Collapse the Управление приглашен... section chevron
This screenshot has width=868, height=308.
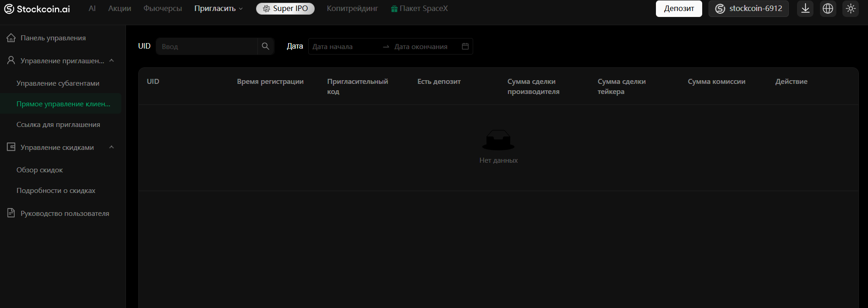(x=111, y=60)
